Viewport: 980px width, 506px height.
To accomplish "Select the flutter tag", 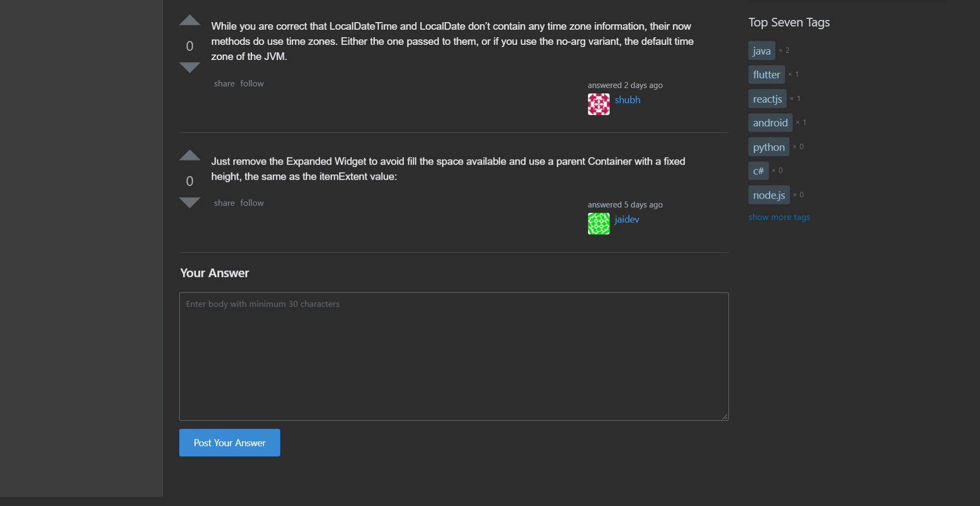I will pos(766,75).
